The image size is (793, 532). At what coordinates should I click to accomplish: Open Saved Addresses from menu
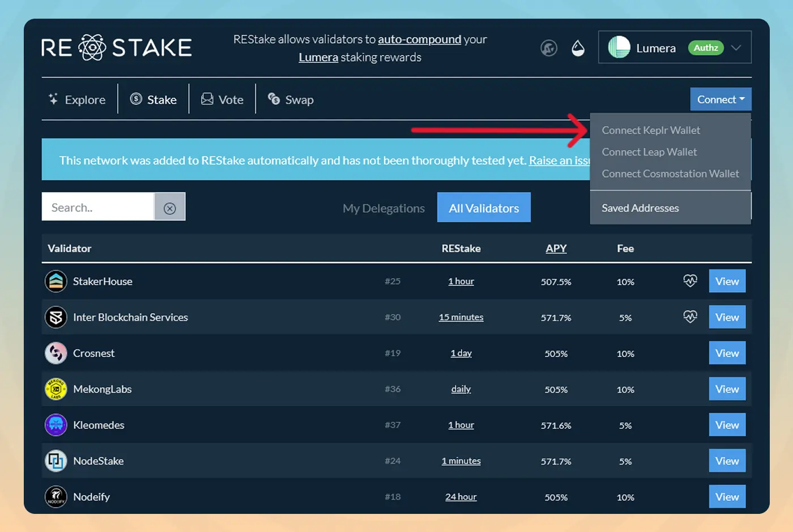tap(640, 208)
